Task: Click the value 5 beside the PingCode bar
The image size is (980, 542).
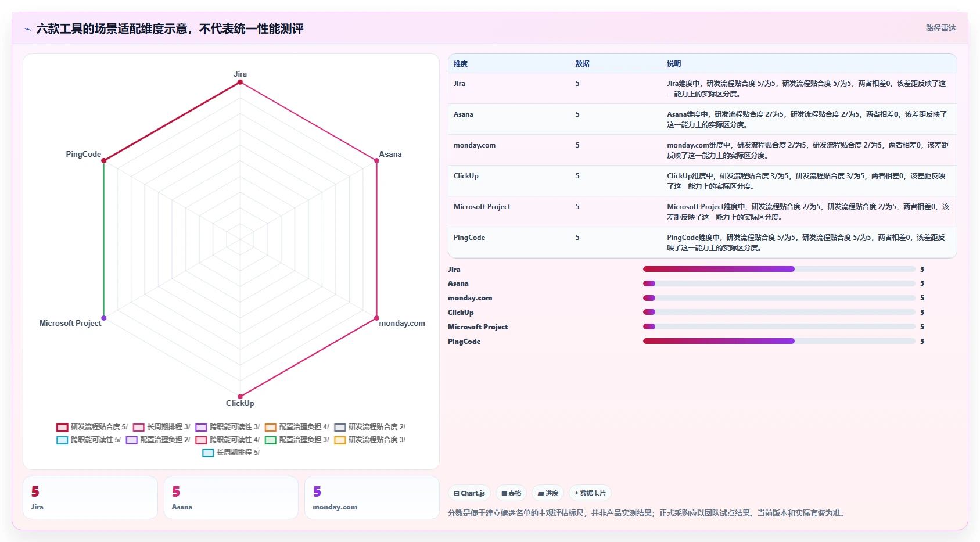Action: (922, 342)
